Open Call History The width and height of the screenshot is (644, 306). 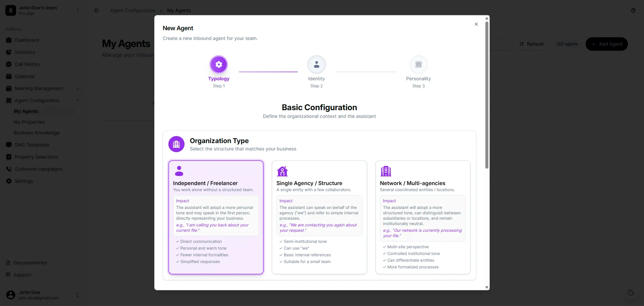[28, 64]
